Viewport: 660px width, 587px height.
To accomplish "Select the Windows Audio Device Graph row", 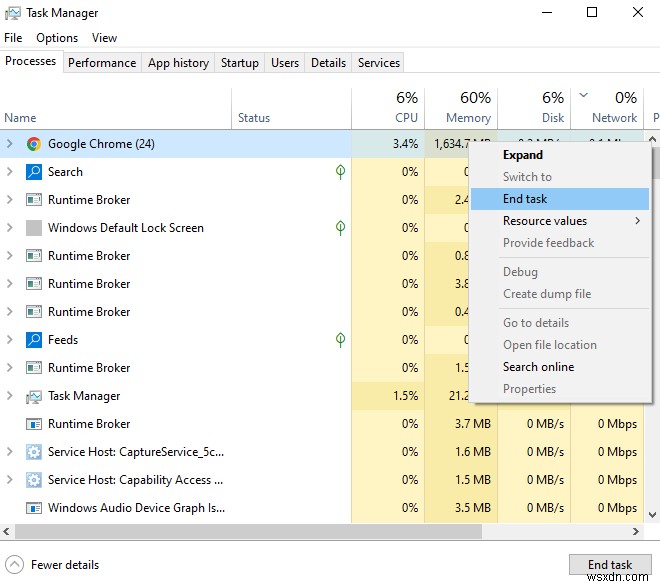I will point(322,508).
